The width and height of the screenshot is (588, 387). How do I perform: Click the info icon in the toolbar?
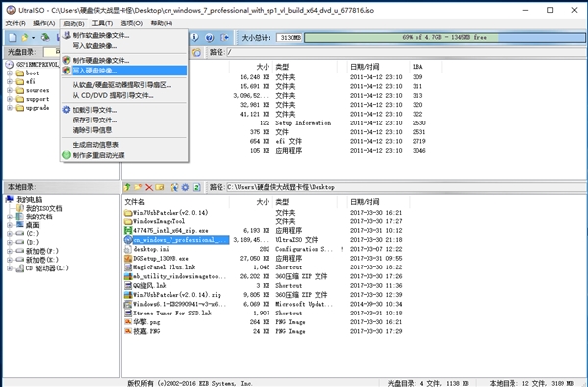pyautogui.click(x=194, y=37)
